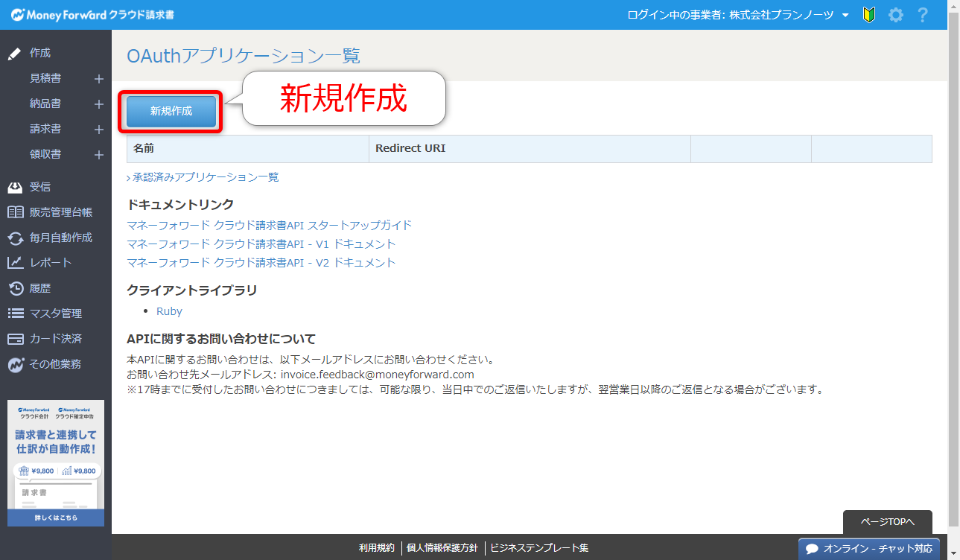Add a new 請求書 using plus icon
This screenshot has width=960, height=560.
[98, 130]
